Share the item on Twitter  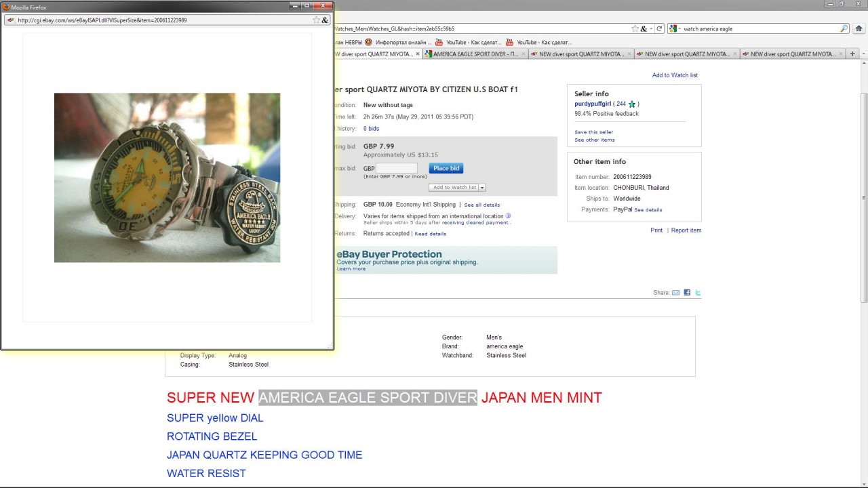698,293
